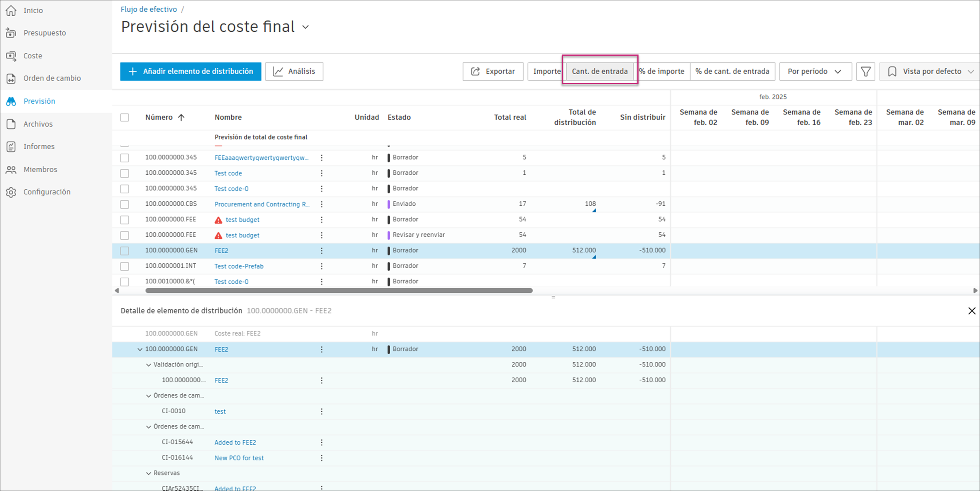
Task: Click the horizontal table scrollbar
Action: coord(339,290)
